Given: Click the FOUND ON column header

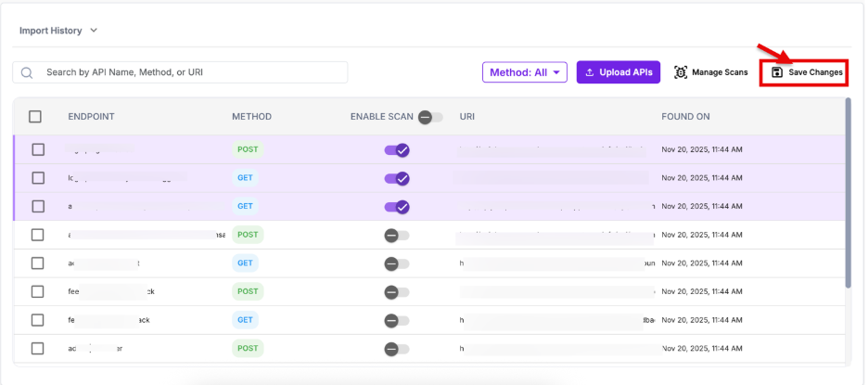Looking at the screenshot, I should (685, 117).
